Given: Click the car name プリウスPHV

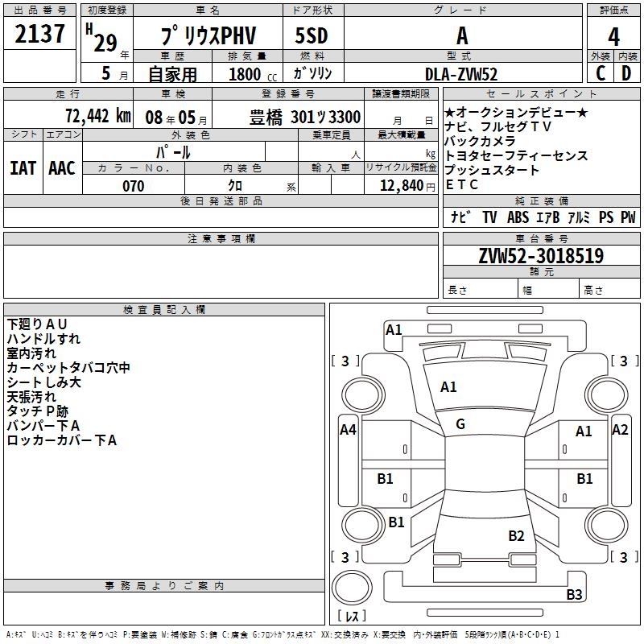Looking at the screenshot, I should point(207,35).
